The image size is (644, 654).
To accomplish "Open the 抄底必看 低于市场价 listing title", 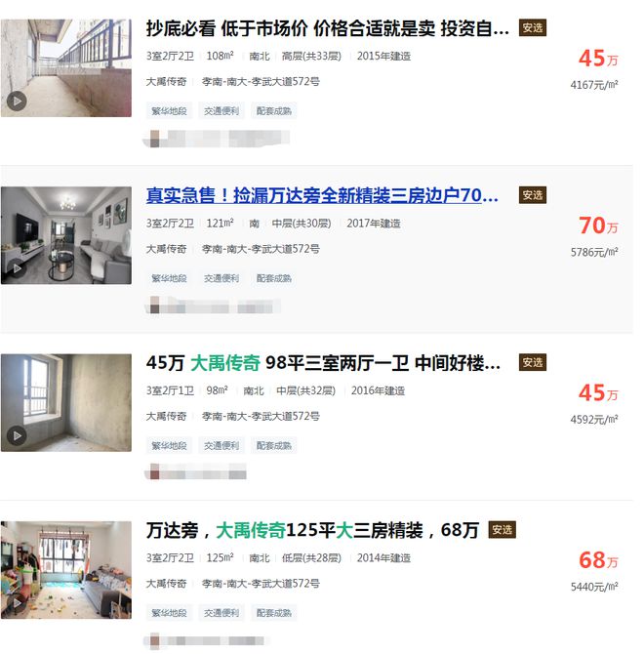I will click(x=328, y=28).
